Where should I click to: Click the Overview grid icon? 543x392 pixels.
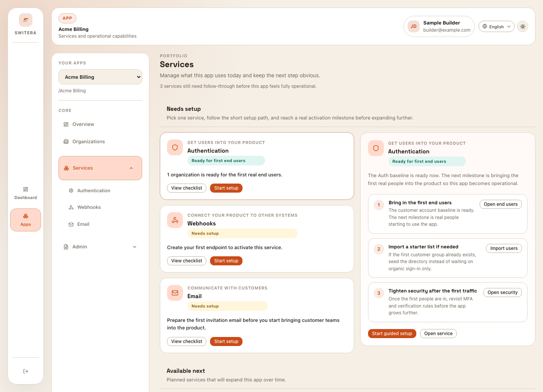click(x=66, y=124)
